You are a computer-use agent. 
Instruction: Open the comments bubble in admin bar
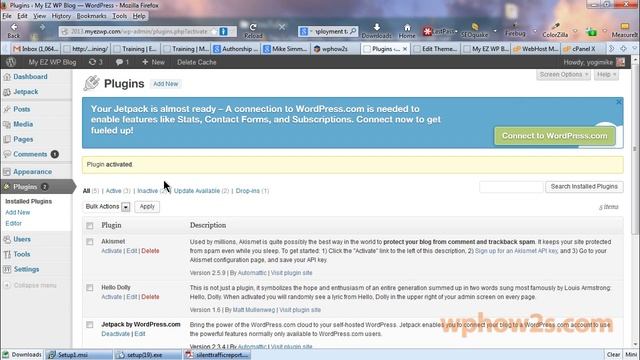(122, 62)
